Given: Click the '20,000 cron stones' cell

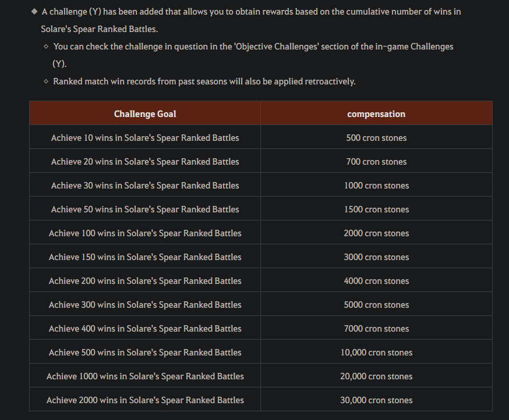Looking at the screenshot, I should coord(376,376).
